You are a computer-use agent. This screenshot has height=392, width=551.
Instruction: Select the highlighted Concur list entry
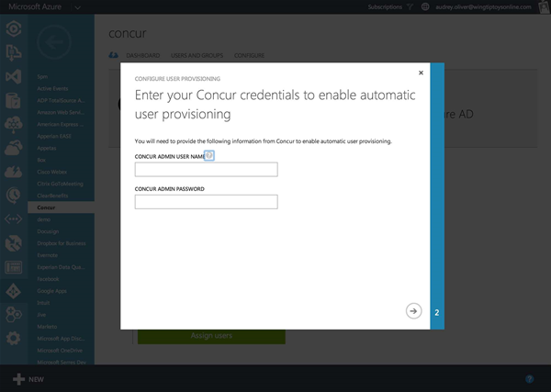[62, 207]
